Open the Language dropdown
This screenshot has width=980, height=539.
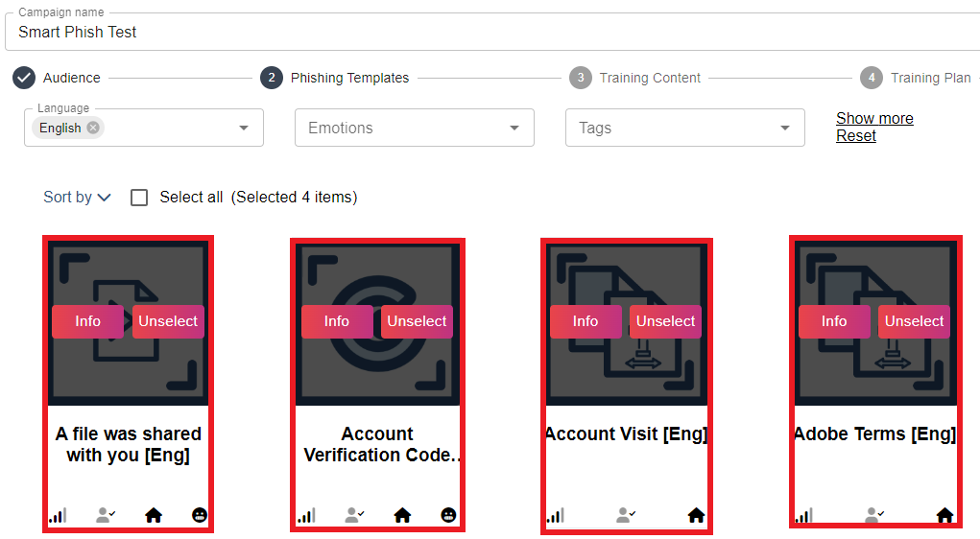(x=244, y=128)
